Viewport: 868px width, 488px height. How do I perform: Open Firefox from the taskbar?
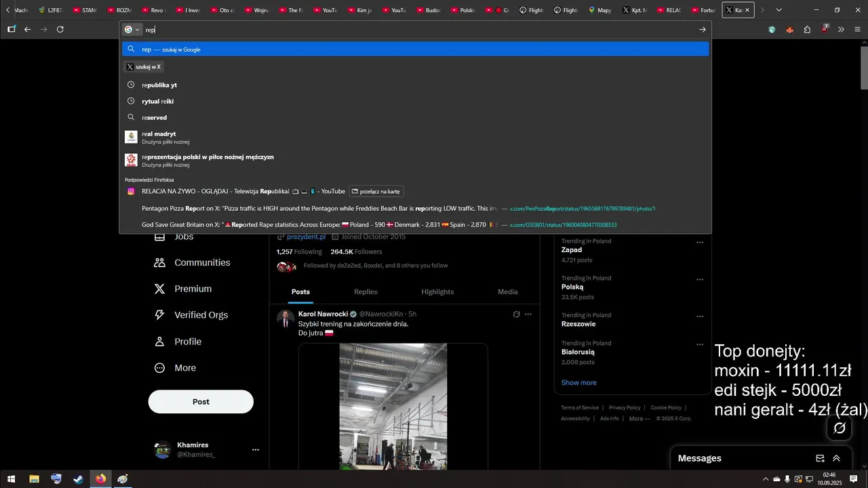[x=100, y=479]
